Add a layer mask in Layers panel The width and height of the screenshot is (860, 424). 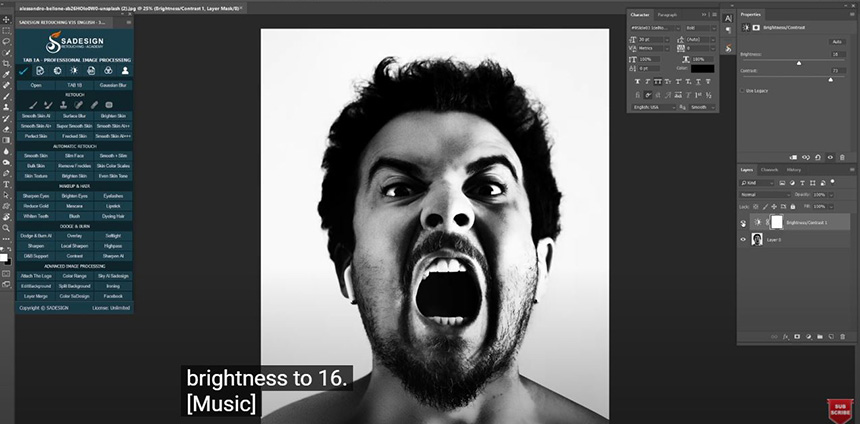point(797,337)
